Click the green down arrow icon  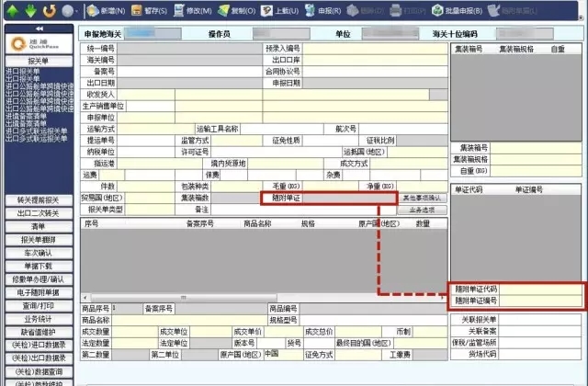coord(30,10)
